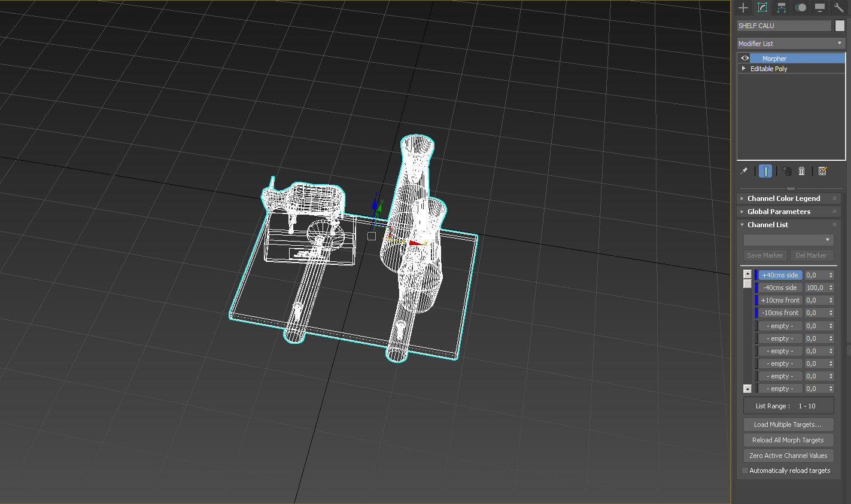
Task: Open the Utilities wrench tab
Action: 839,8
